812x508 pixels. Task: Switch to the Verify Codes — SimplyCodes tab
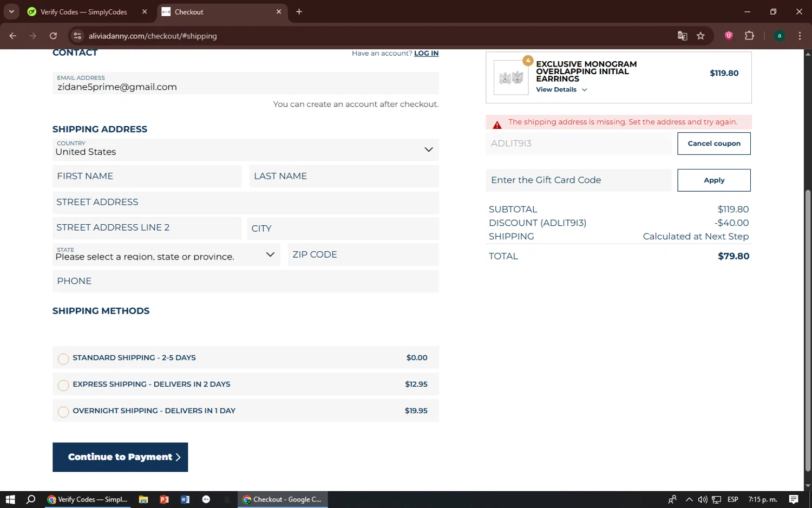pyautogui.click(x=83, y=11)
